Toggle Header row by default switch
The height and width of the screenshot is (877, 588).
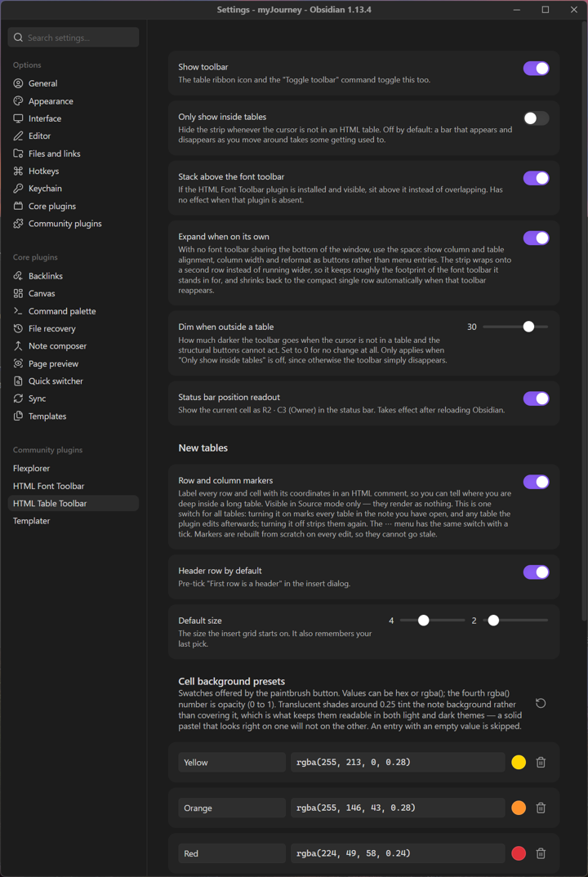pos(536,572)
